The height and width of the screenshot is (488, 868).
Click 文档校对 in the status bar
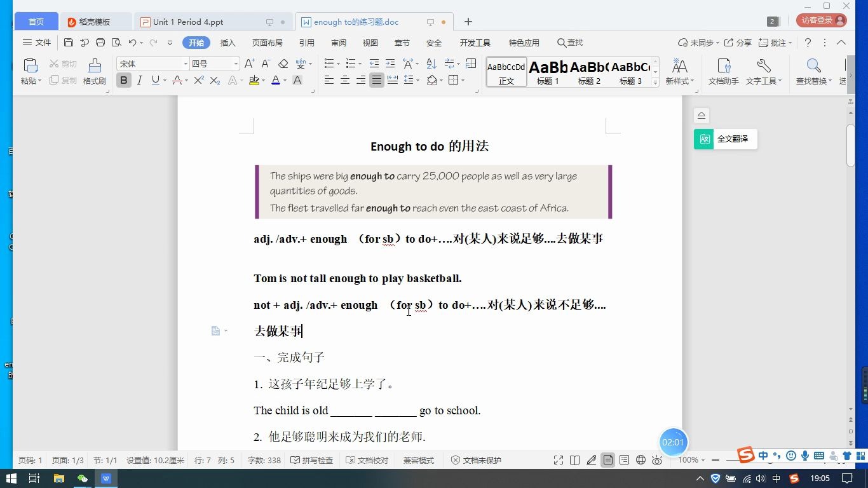point(367,460)
